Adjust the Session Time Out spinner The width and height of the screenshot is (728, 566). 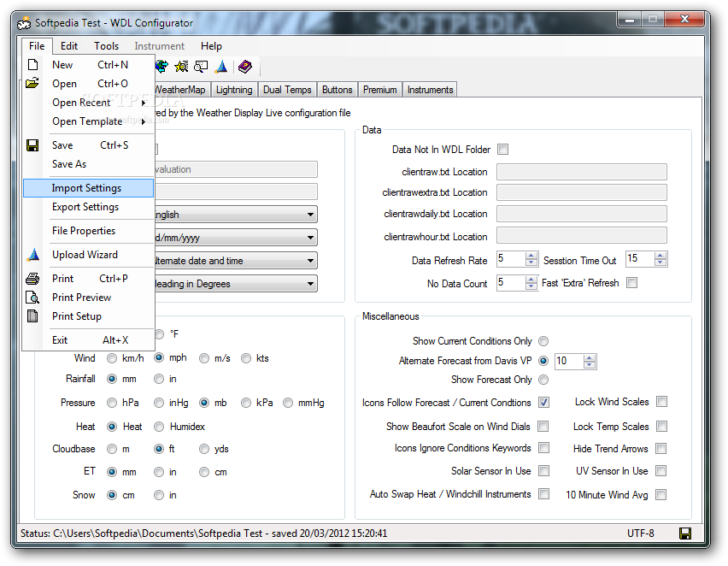(660, 259)
